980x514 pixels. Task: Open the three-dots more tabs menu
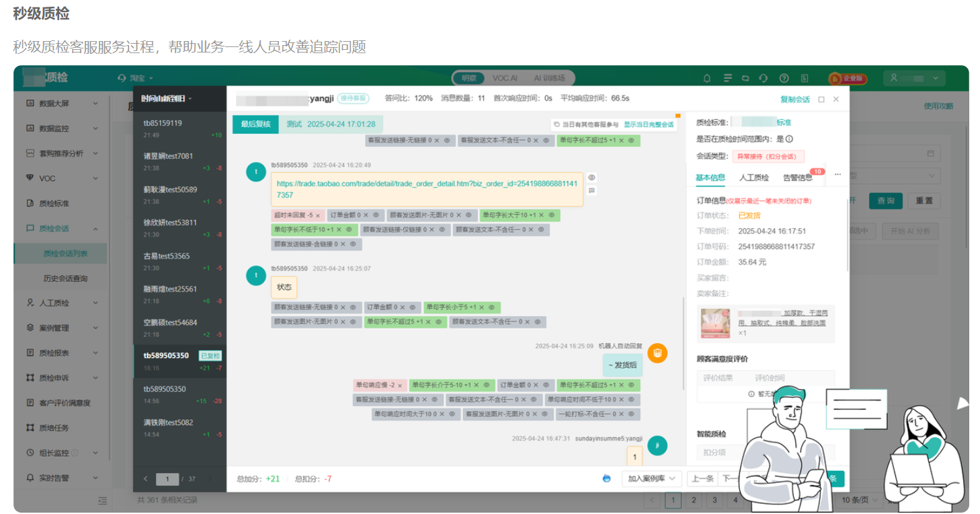pos(838,174)
